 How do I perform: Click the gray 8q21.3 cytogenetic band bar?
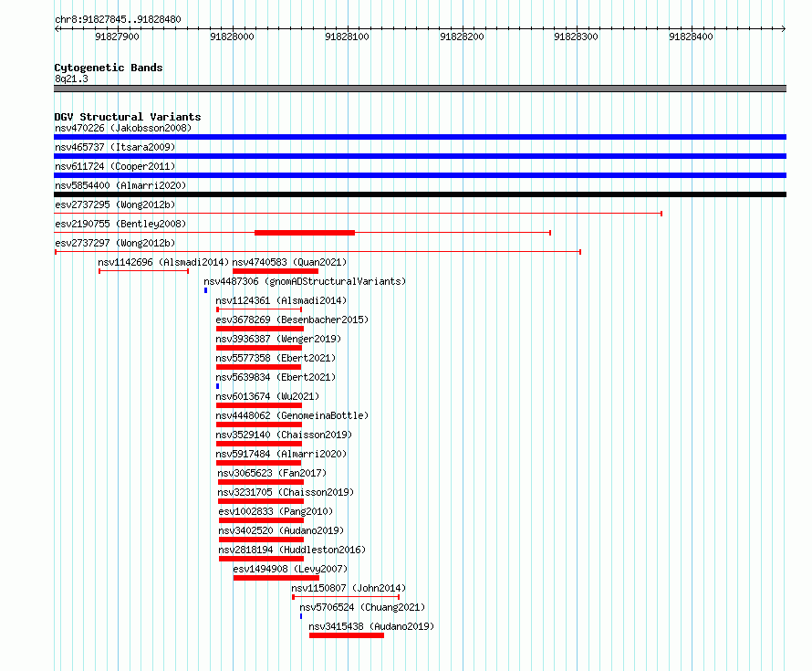[x=420, y=89]
